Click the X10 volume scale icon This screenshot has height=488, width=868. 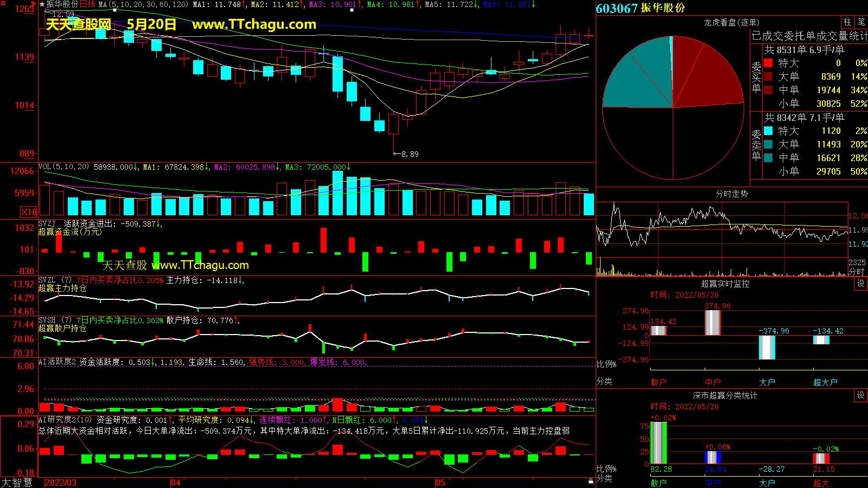click(x=29, y=212)
